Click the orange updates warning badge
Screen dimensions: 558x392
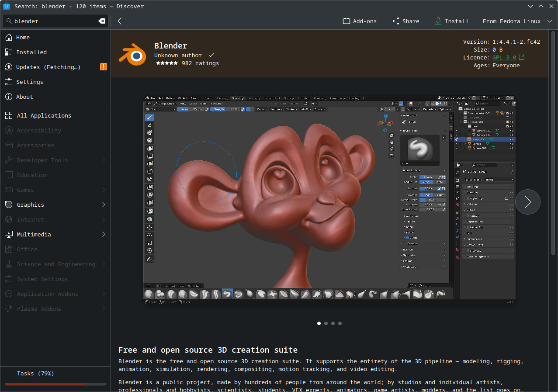point(103,67)
